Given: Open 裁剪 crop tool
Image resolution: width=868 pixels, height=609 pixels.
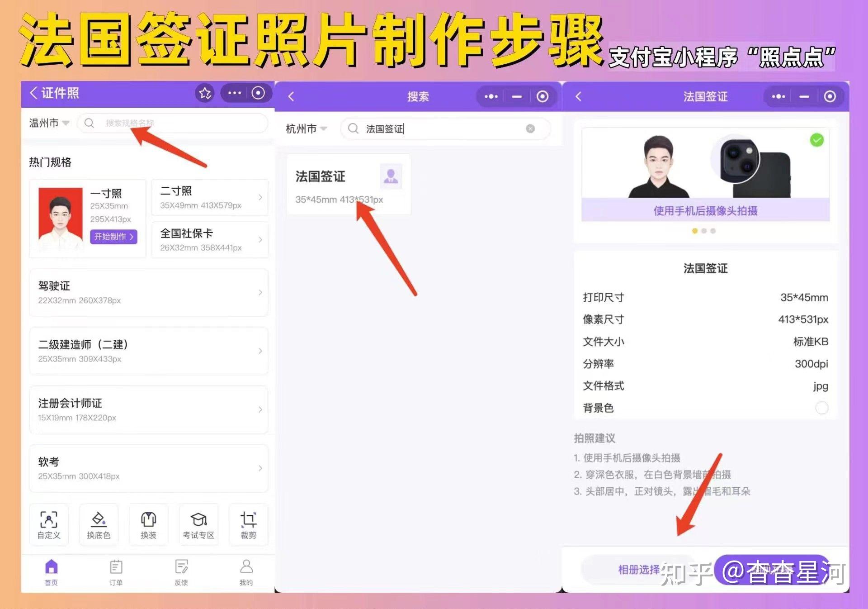Looking at the screenshot, I should (x=248, y=525).
